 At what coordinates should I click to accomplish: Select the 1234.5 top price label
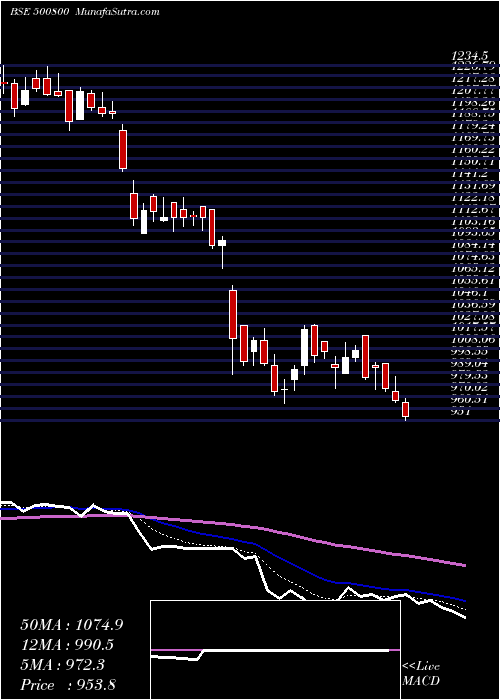pyautogui.click(x=468, y=56)
